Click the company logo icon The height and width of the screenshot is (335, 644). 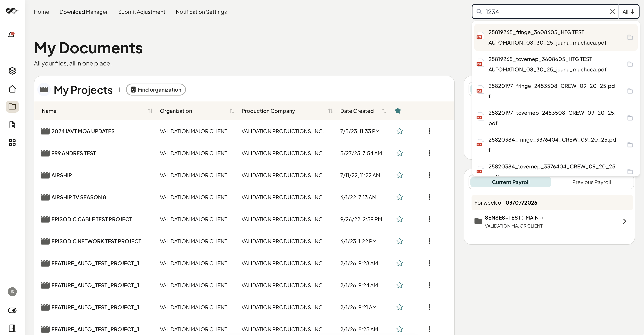tap(12, 11)
